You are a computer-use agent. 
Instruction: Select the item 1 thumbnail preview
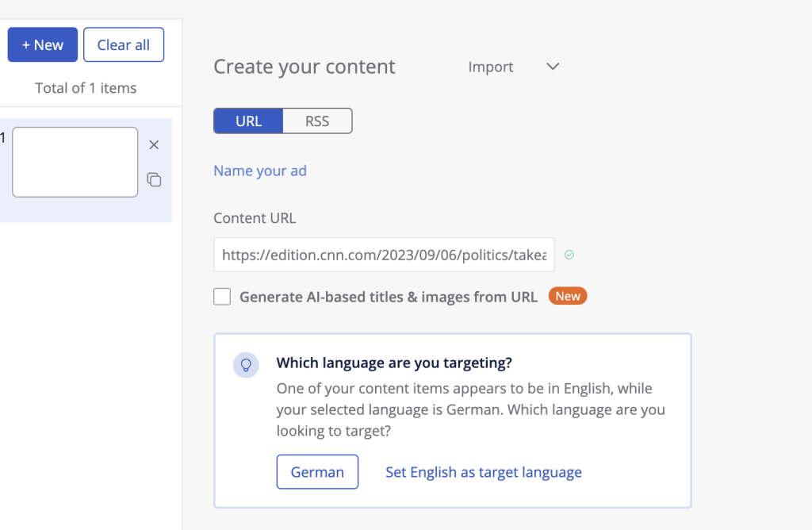coord(75,162)
